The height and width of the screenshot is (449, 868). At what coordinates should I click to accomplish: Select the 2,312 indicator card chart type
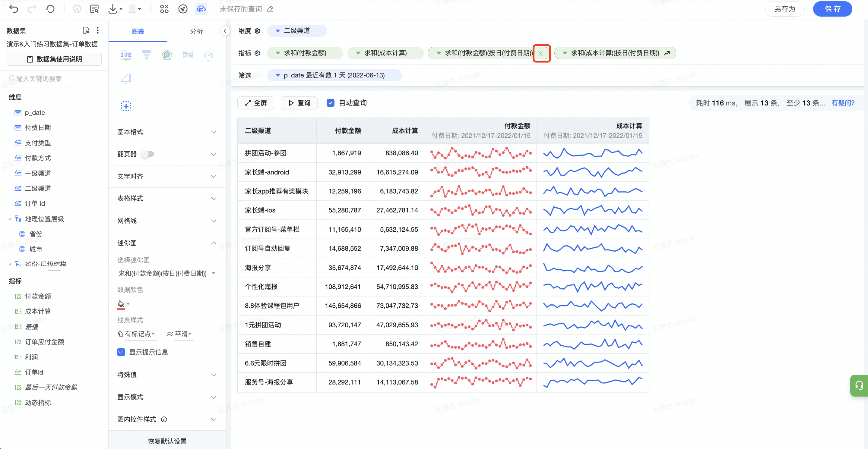point(126,55)
